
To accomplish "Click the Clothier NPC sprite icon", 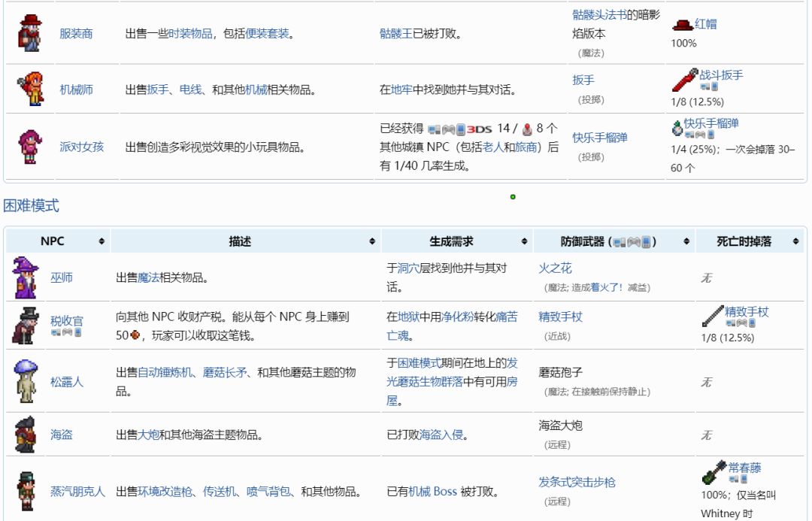I will [x=30, y=34].
